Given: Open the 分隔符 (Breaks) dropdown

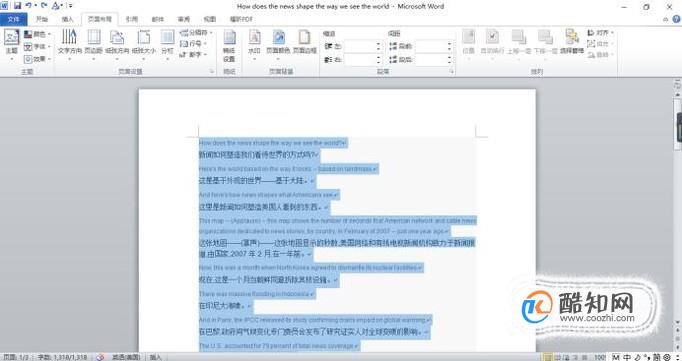Looking at the screenshot, I should point(196,33).
